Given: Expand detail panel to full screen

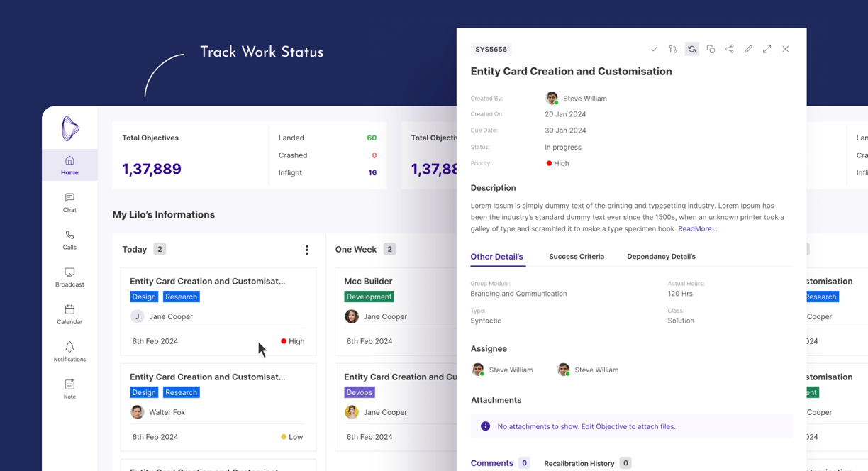Looking at the screenshot, I should 767,49.
